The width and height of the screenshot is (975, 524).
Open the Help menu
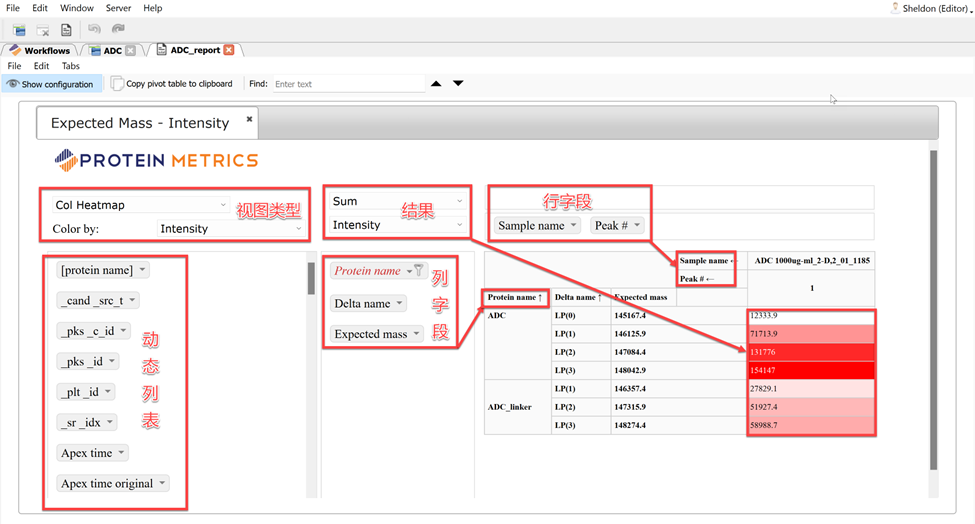(152, 8)
